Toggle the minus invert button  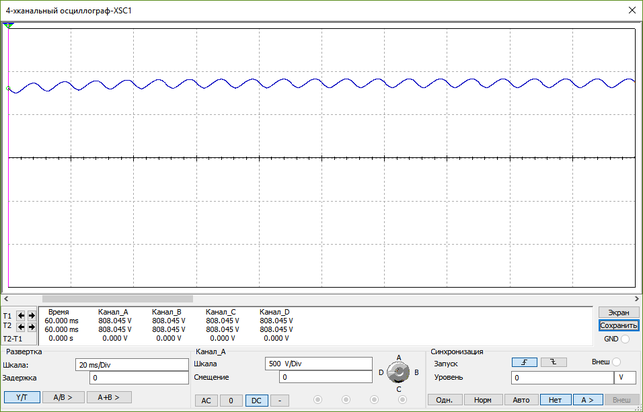click(x=280, y=401)
